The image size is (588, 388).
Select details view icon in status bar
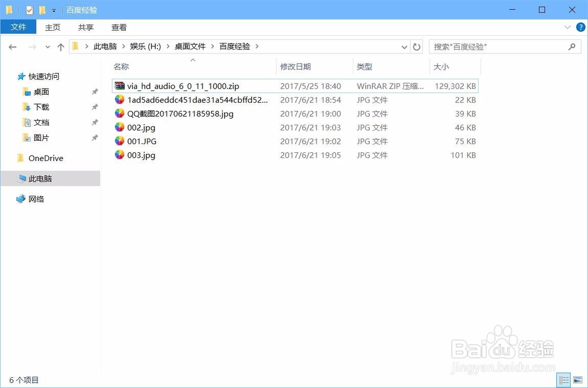point(564,379)
